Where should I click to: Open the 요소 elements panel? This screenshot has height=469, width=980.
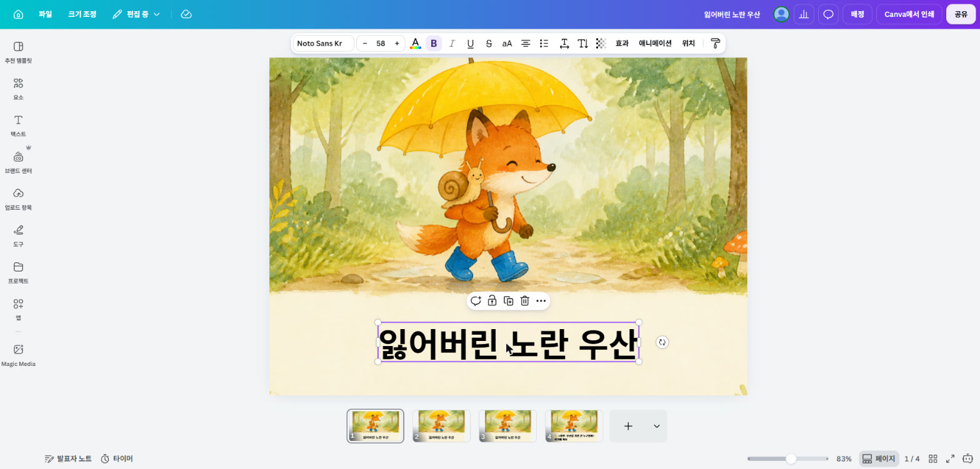tap(18, 89)
